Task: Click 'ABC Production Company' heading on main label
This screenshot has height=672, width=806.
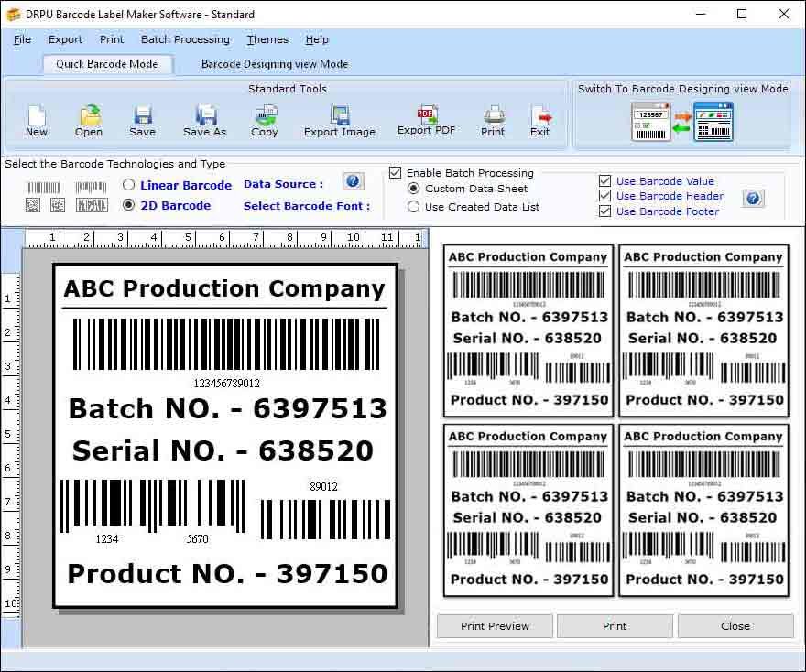Action: tap(224, 288)
